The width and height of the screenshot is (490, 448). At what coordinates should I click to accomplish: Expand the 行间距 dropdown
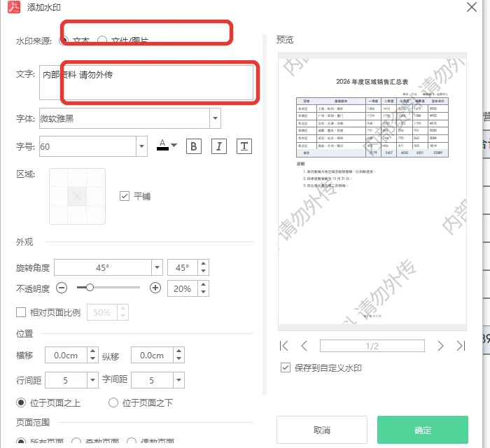(92, 380)
